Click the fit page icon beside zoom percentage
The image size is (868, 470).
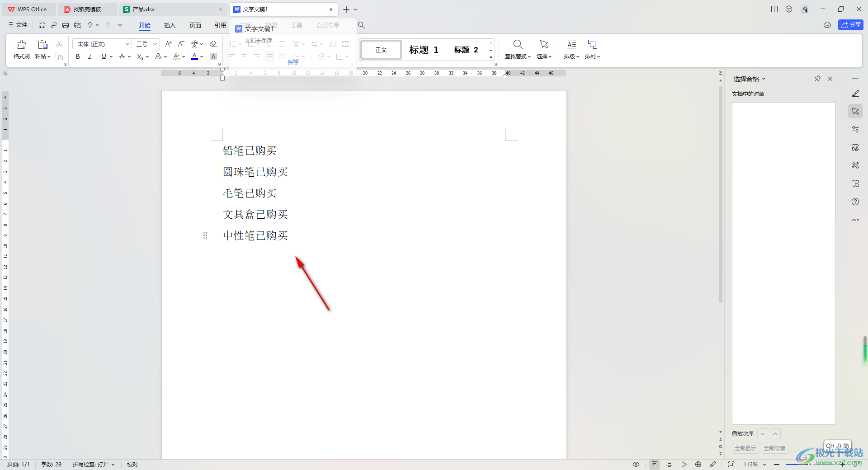pos(731,465)
